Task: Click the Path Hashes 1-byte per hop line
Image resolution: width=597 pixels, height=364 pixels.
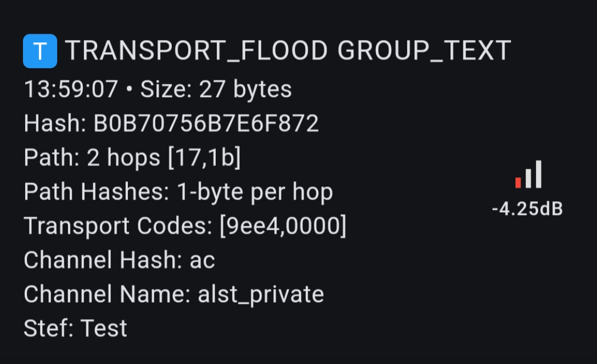Action: point(178,192)
